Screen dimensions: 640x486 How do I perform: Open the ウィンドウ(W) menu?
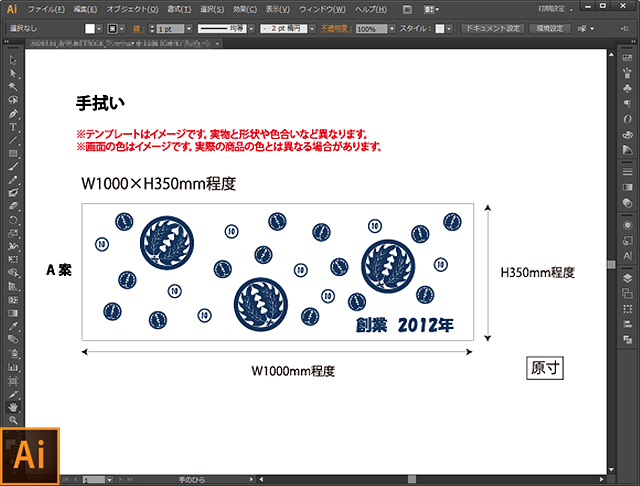point(321,9)
